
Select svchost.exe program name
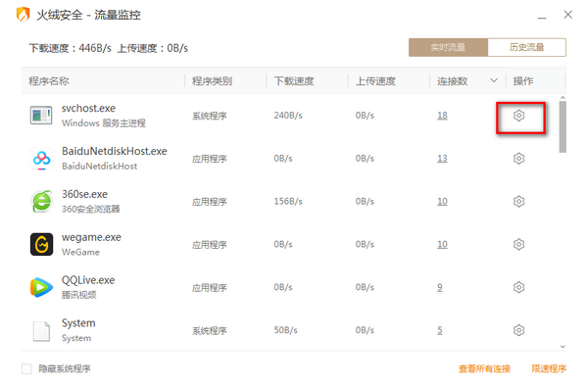88,109
